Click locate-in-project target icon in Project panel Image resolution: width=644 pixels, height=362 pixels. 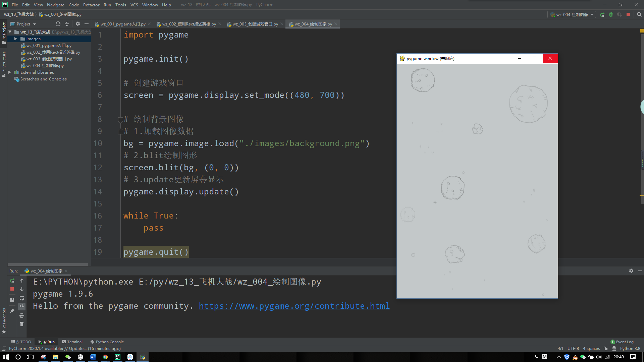coord(58,24)
